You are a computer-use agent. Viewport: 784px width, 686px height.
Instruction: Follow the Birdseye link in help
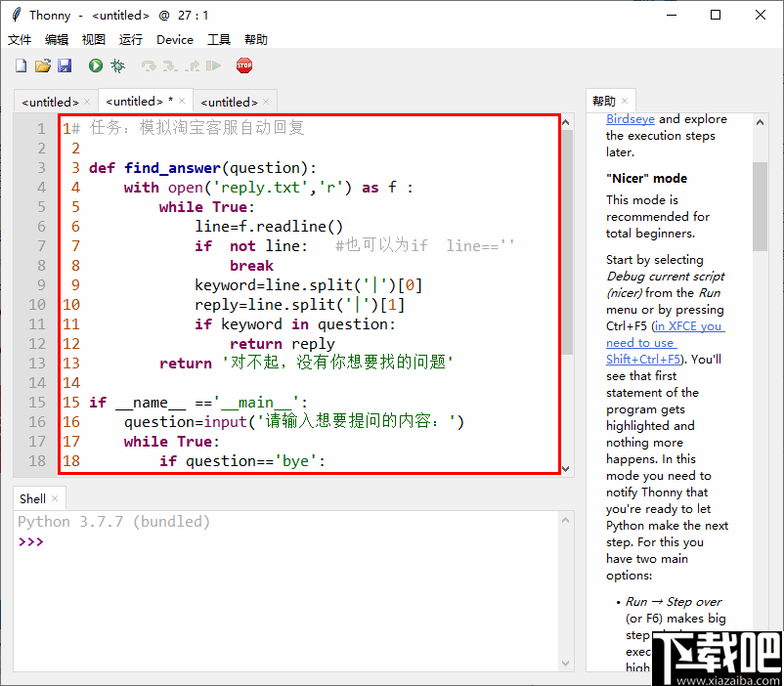tap(631, 119)
